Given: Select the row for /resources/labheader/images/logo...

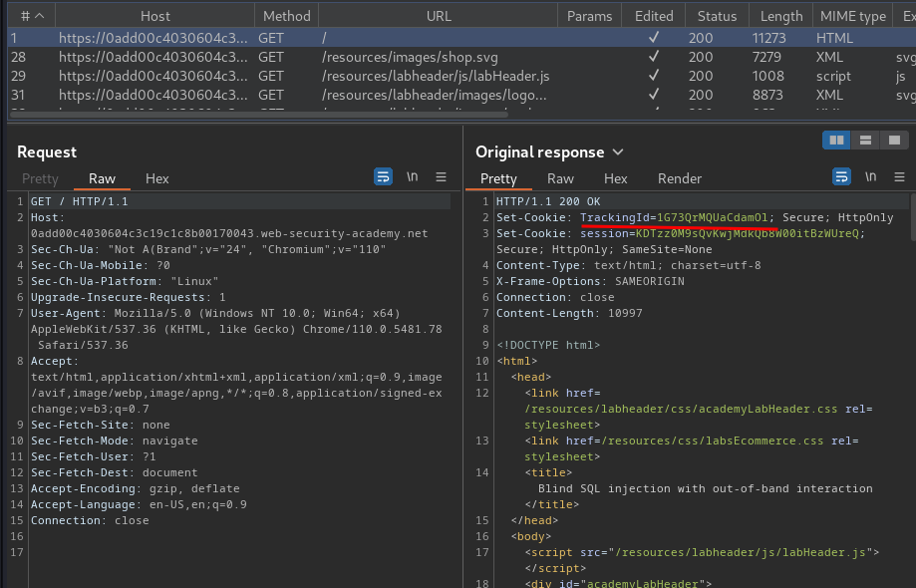Looking at the screenshot, I should [461, 95].
